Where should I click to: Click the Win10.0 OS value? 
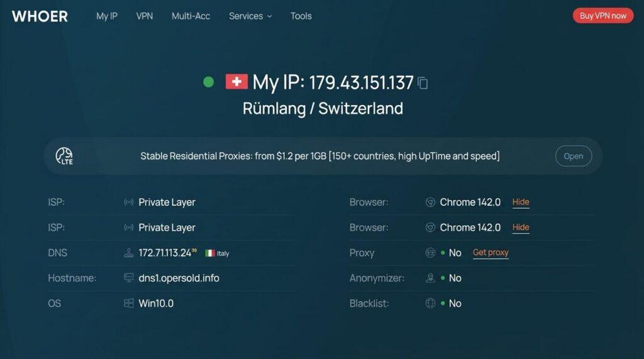[x=156, y=303]
